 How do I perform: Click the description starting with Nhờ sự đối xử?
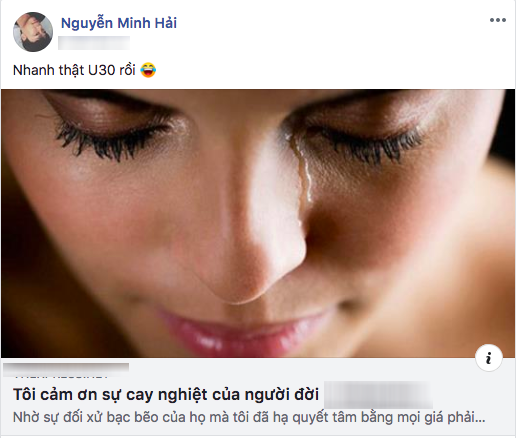(249, 418)
